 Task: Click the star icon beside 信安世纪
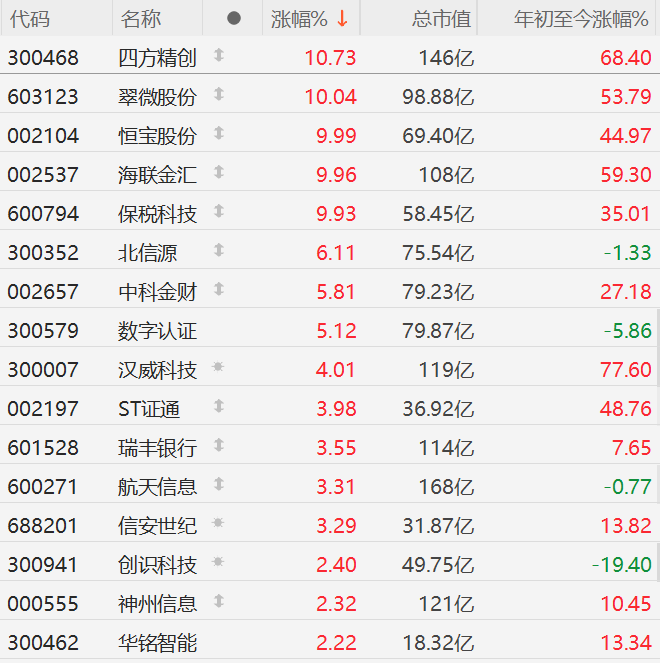coord(218,523)
